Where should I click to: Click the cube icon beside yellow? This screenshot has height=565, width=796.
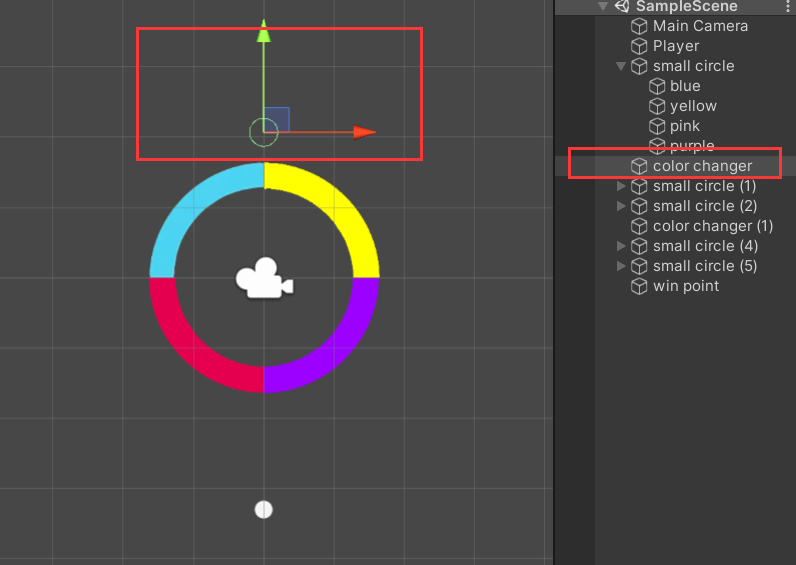point(657,106)
